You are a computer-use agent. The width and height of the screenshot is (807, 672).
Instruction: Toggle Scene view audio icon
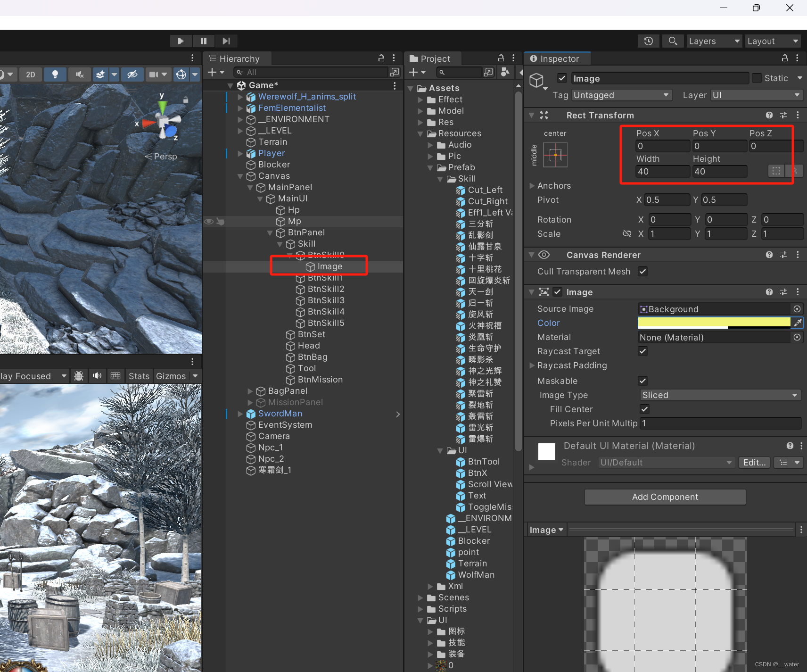point(79,74)
